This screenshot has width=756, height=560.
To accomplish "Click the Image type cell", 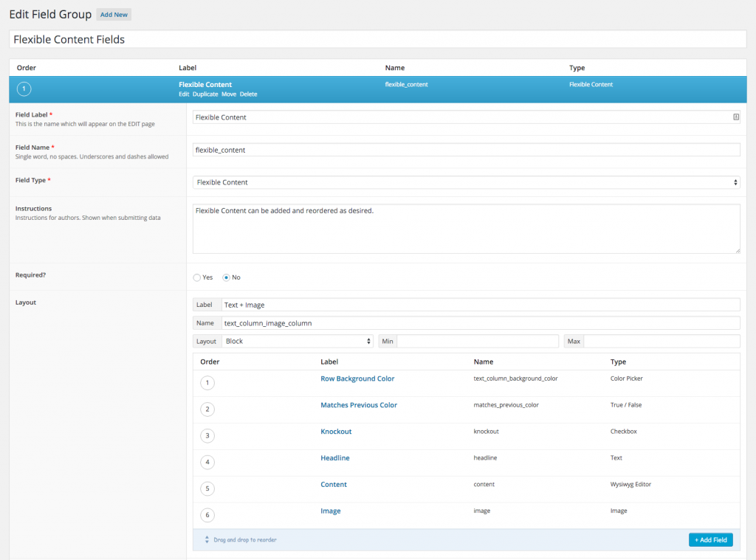I will point(619,511).
